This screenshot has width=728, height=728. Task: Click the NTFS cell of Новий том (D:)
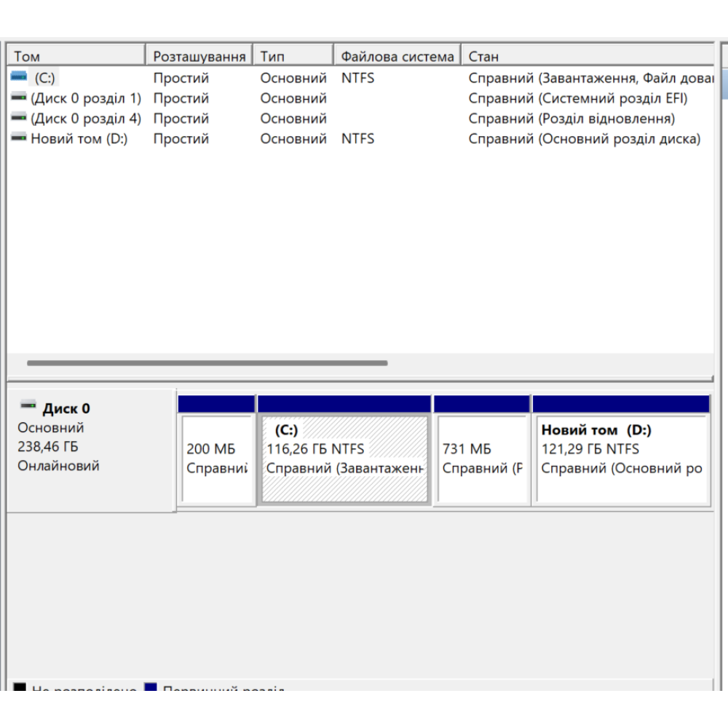click(x=357, y=139)
